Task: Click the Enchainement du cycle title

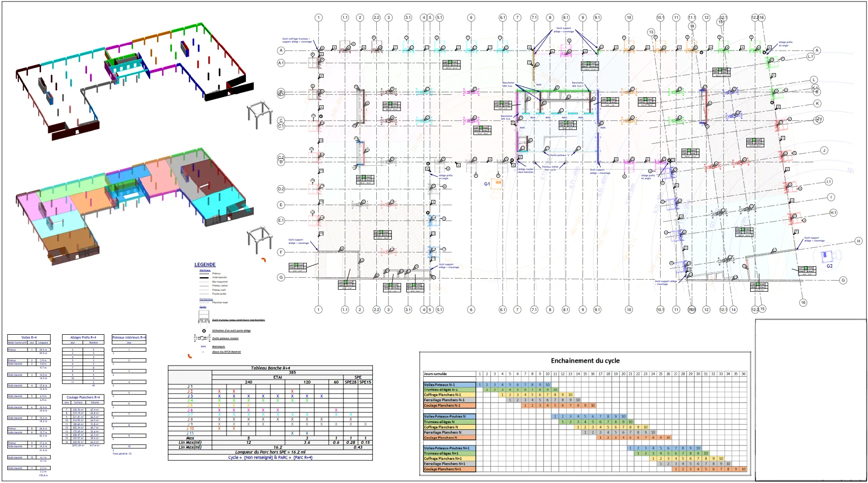Action: tap(585, 361)
